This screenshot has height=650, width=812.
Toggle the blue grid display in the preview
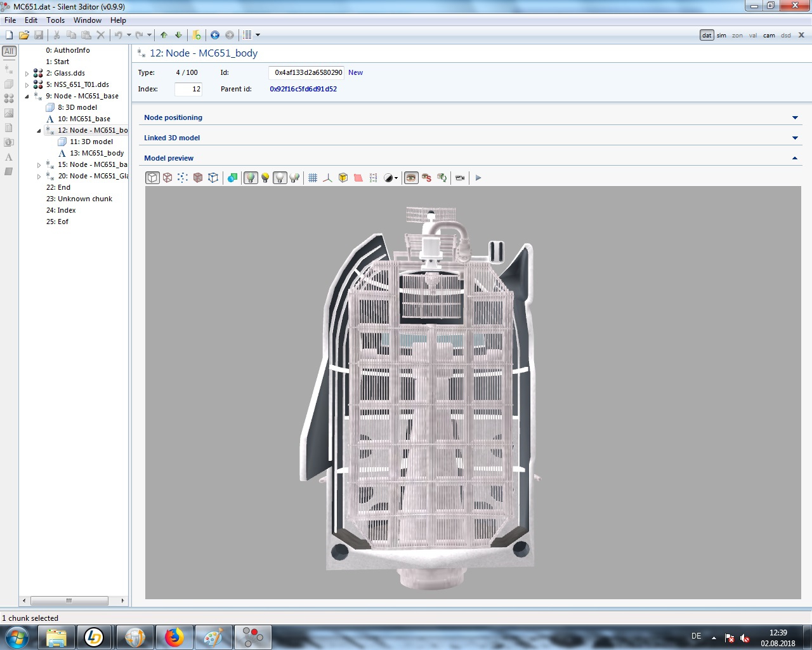click(313, 178)
